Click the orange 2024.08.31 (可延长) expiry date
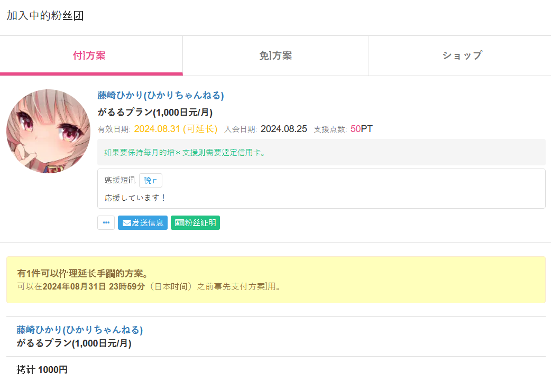 (x=176, y=129)
